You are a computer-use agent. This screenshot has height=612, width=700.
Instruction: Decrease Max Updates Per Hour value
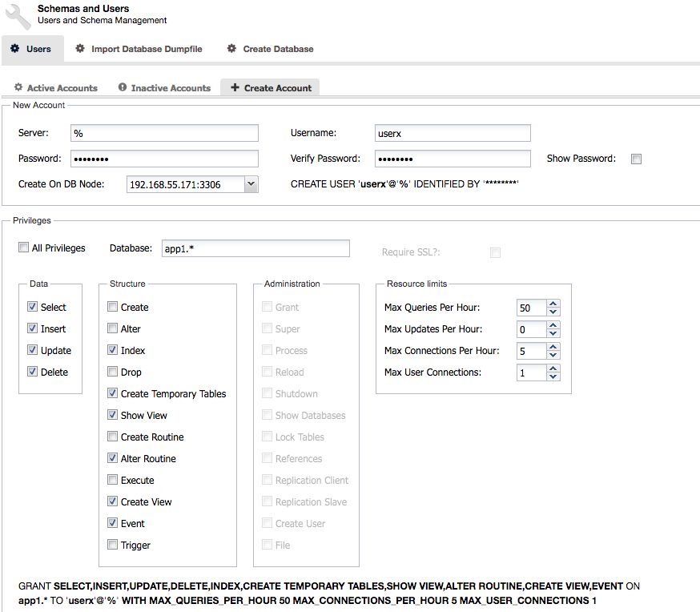click(553, 333)
